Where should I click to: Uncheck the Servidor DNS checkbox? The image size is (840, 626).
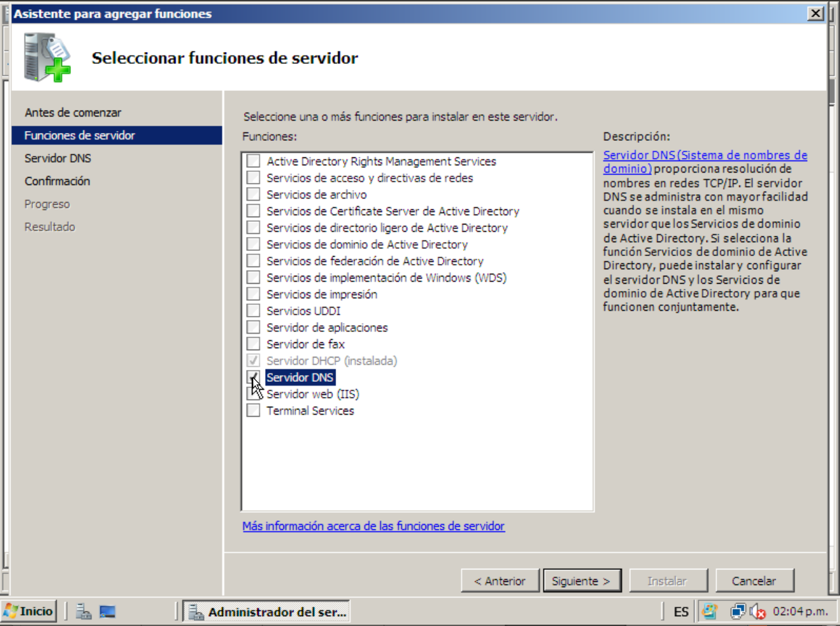click(253, 377)
